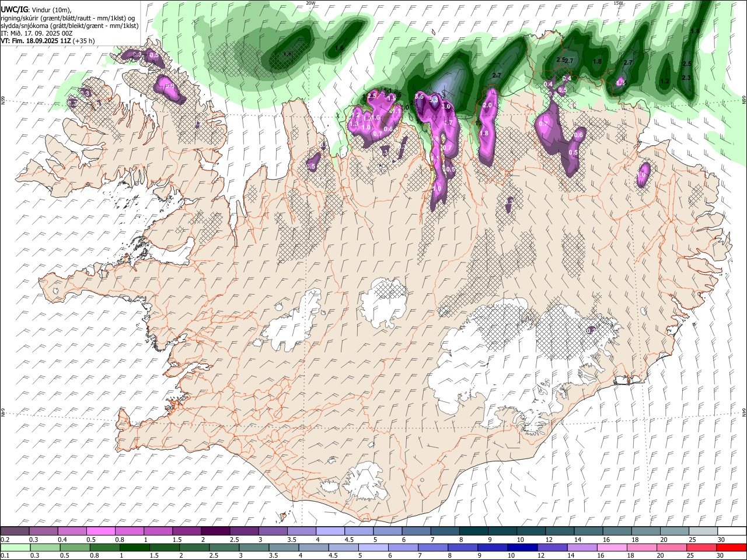Image resolution: width=747 pixels, height=560 pixels.
Task: Click the red 30 swatch ending the lower legend row
Action: (x=731, y=547)
